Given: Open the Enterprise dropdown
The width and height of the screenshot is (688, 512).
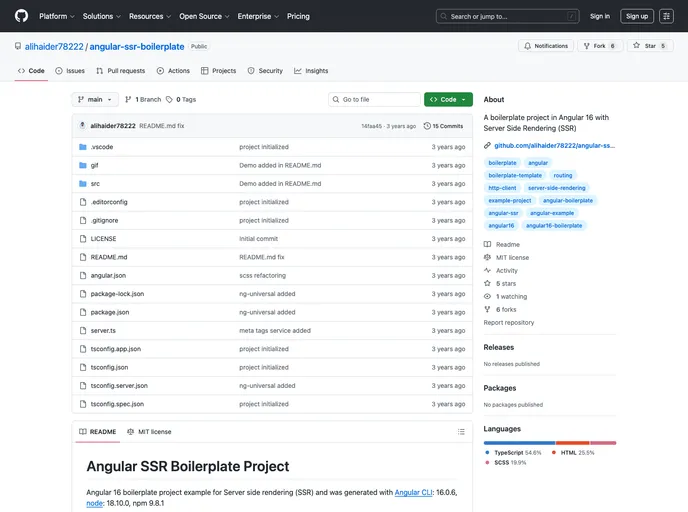Looking at the screenshot, I should click(258, 16).
